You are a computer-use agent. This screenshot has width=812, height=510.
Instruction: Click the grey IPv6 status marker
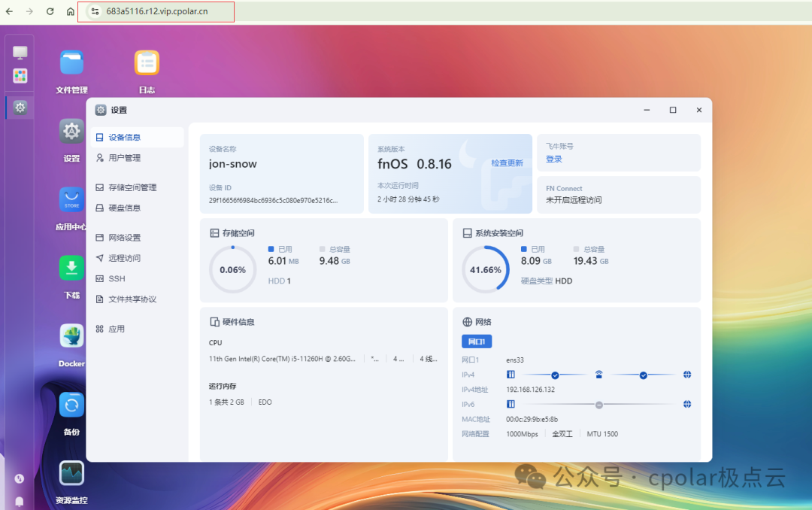pos(598,405)
